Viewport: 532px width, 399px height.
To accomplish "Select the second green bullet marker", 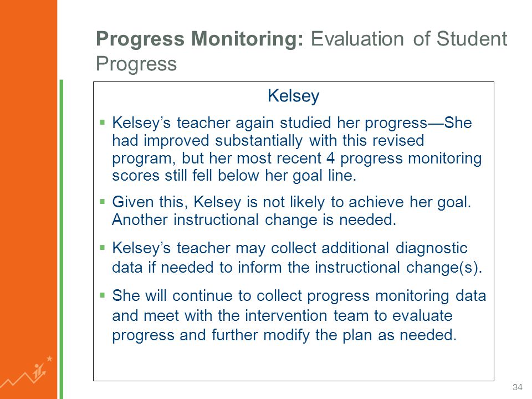I will [x=103, y=202].
